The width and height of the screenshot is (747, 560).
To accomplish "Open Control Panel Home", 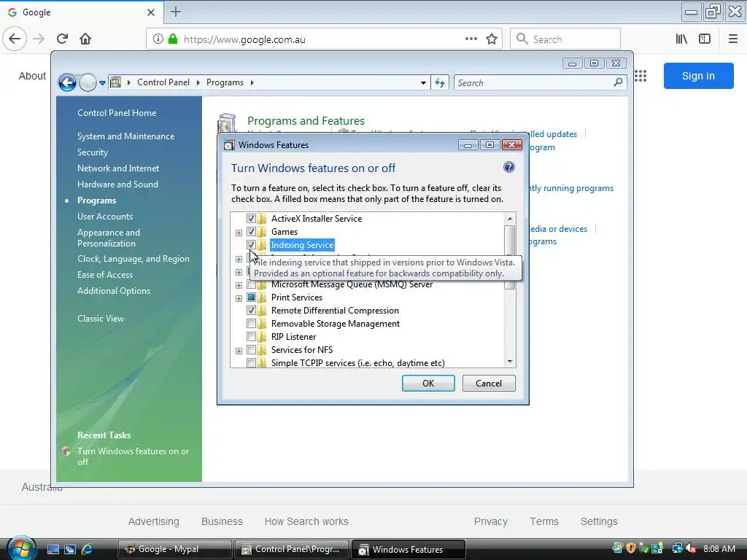I will pyautogui.click(x=117, y=113).
